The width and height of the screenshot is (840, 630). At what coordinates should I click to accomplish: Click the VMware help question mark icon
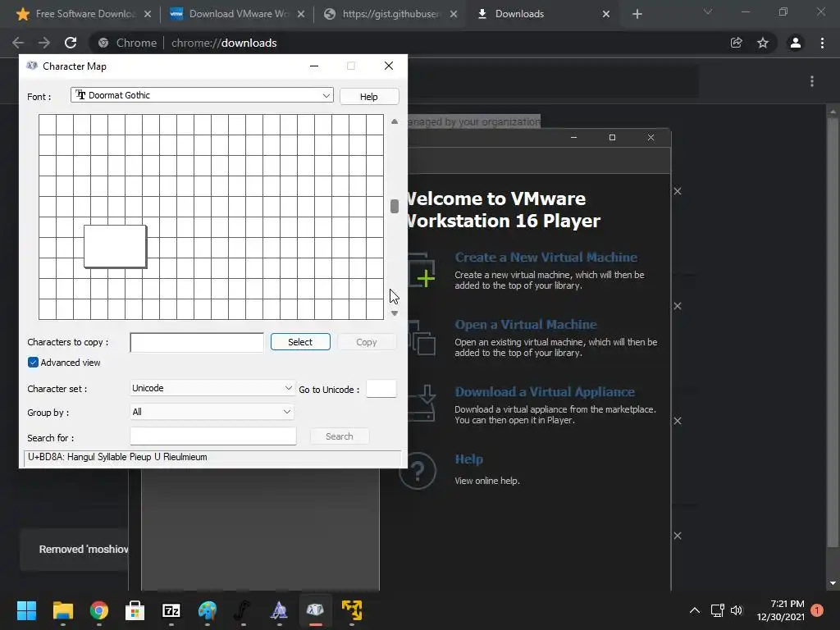(x=418, y=471)
